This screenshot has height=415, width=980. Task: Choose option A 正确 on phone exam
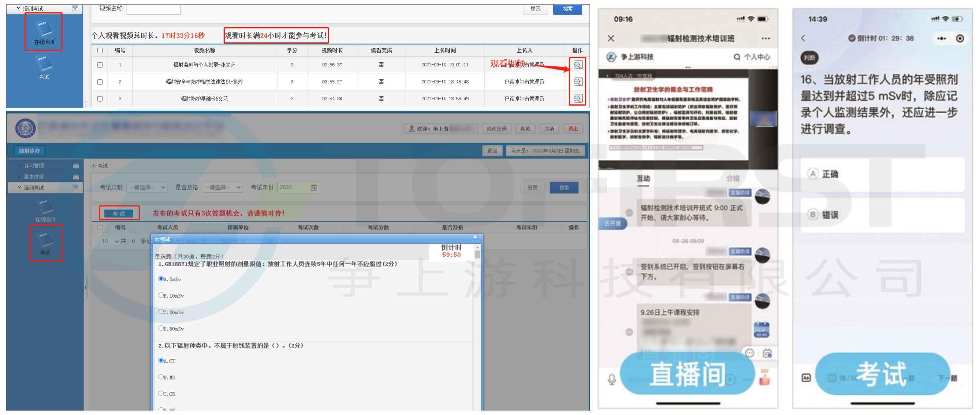click(882, 174)
